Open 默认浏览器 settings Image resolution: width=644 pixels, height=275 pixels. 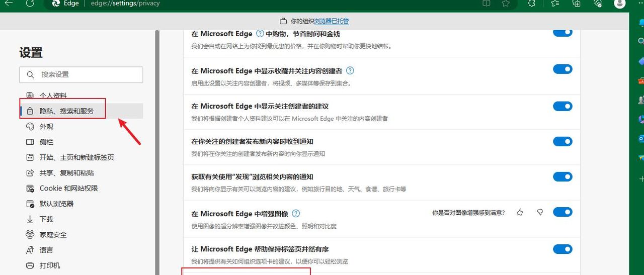tap(82, 204)
